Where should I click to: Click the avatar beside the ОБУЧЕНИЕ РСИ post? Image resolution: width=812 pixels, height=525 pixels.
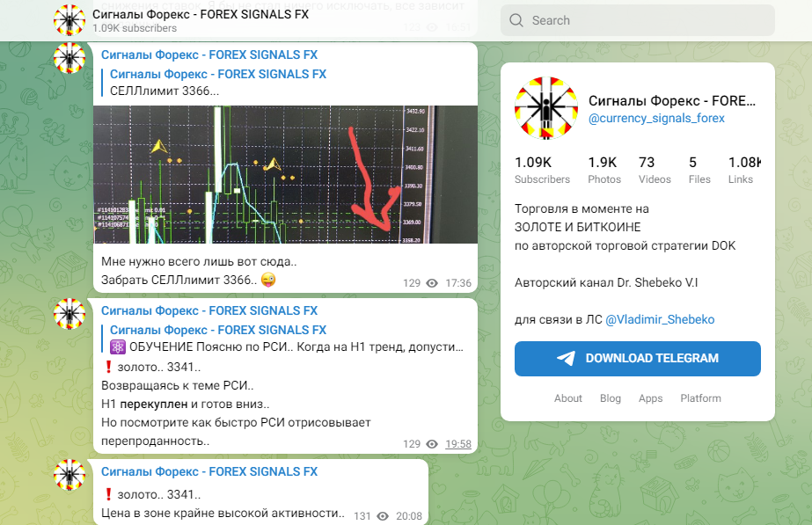coord(69,314)
